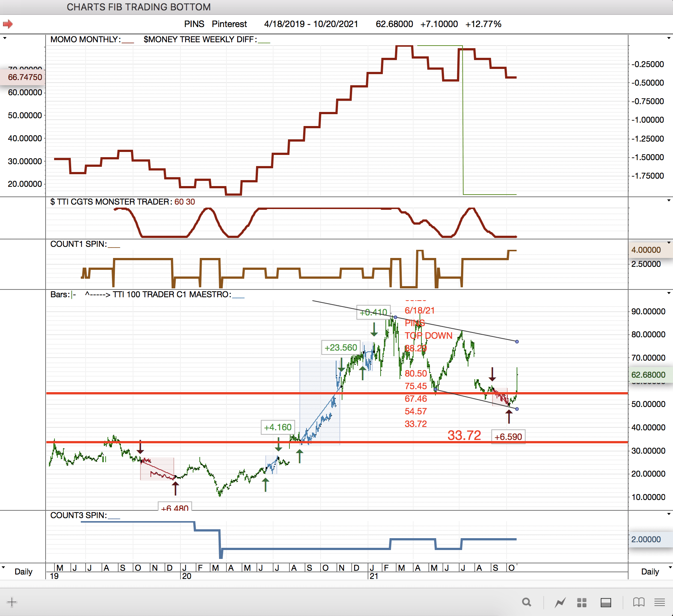
Task: Click the brown COUNT1 SPIN legend line swatch
Action: click(x=114, y=247)
